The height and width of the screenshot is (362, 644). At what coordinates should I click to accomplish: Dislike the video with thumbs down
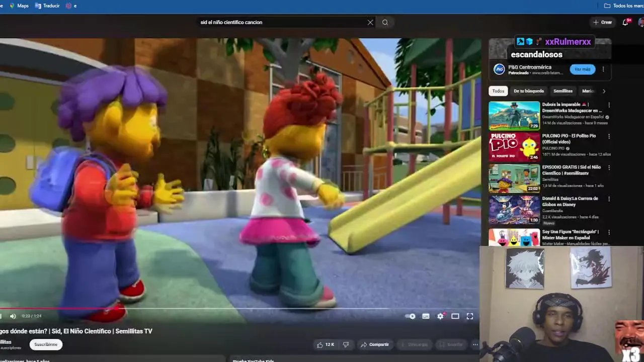pyautogui.click(x=346, y=344)
